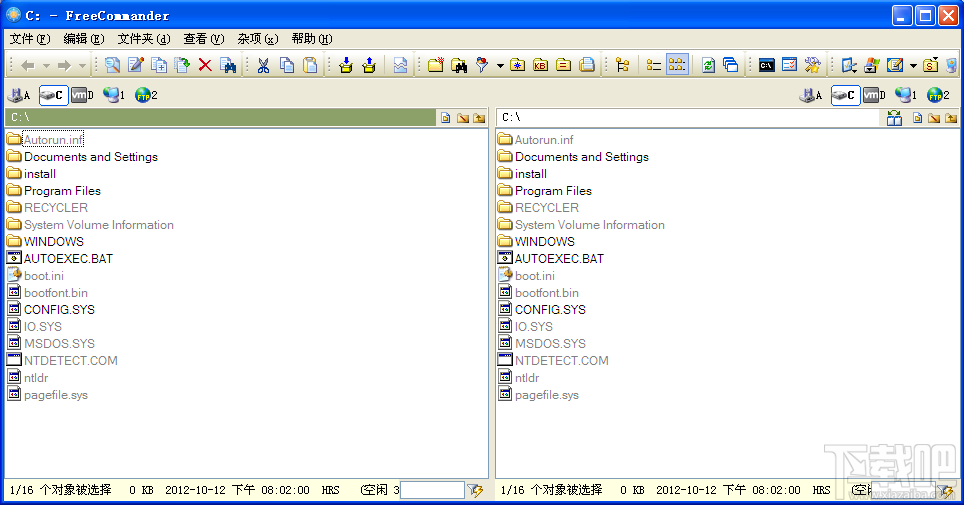964x505 pixels.
Task: Click the scissors cut icon
Action: tap(264, 65)
